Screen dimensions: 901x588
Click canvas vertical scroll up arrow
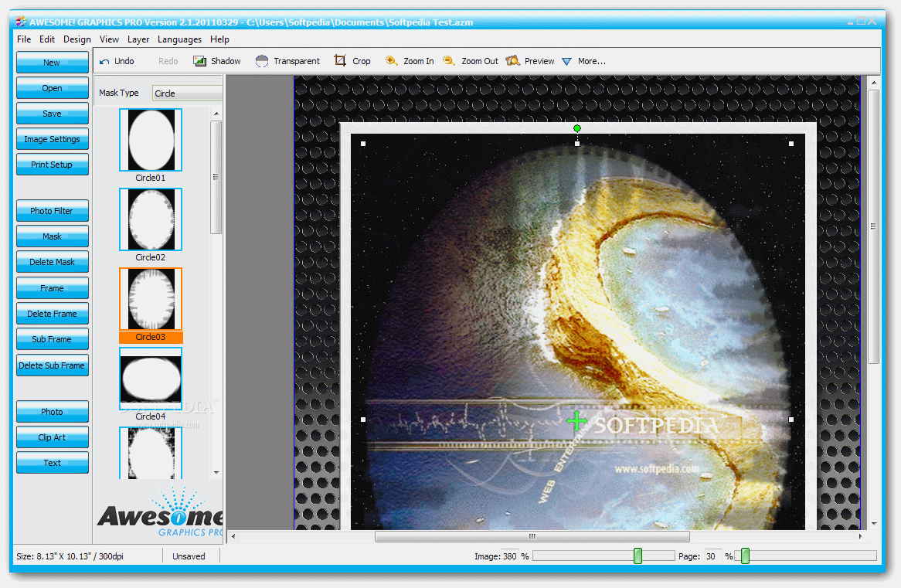click(x=874, y=83)
